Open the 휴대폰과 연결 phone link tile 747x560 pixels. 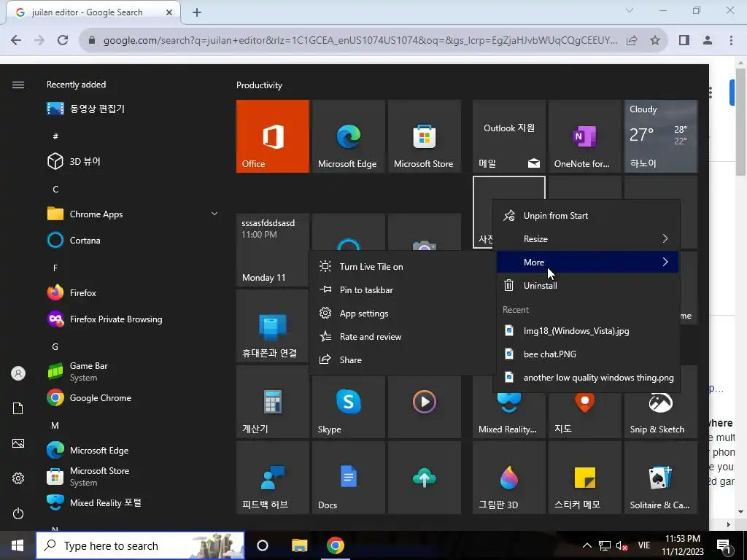pos(273,326)
